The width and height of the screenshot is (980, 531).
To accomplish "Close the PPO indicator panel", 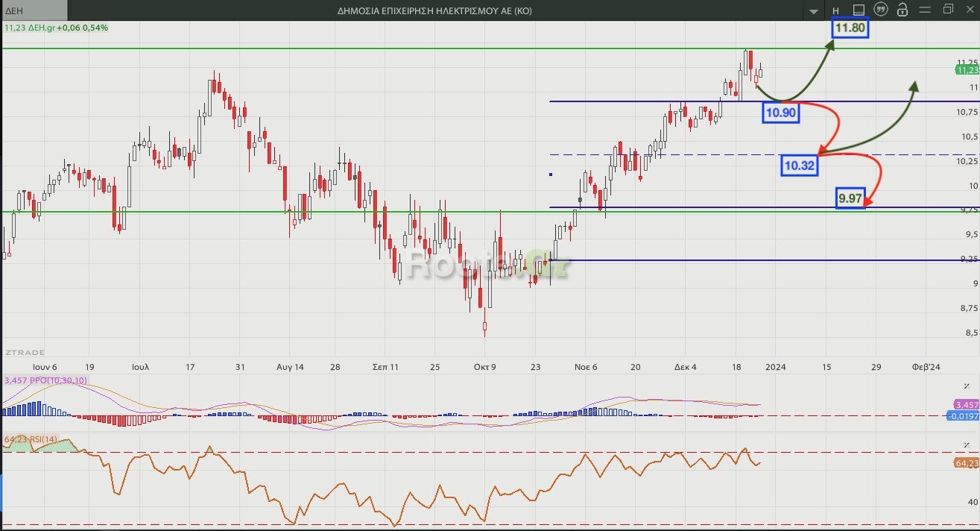I will tap(966, 386).
